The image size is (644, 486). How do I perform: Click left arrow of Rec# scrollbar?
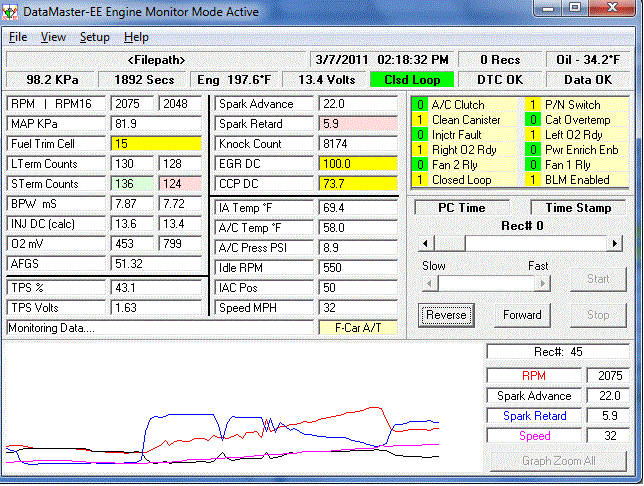click(x=426, y=243)
